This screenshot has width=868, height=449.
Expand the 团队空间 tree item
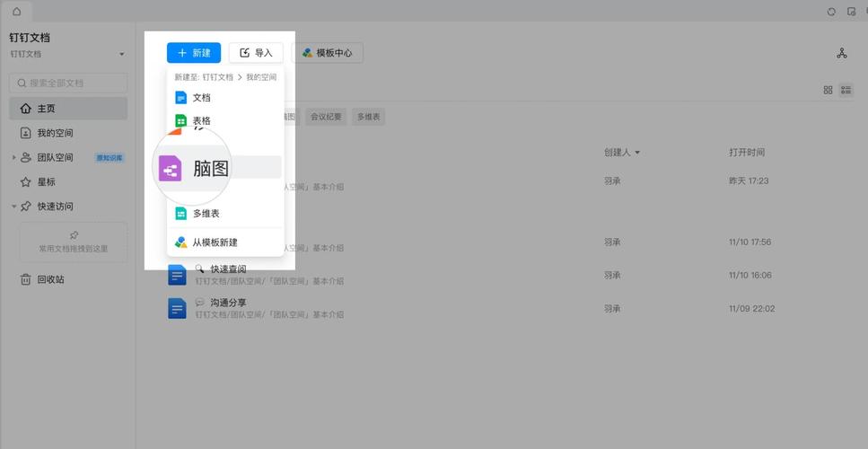point(14,158)
